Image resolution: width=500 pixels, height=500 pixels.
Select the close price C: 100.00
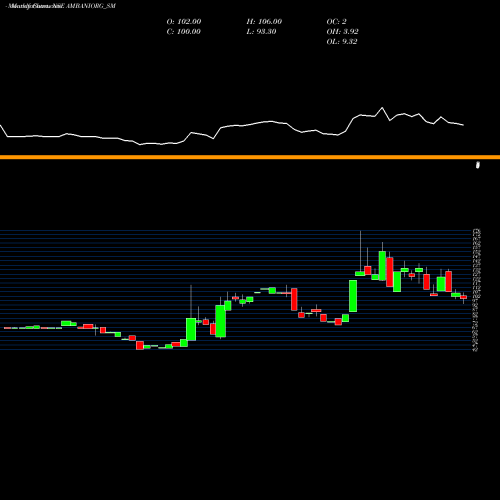(184, 31)
